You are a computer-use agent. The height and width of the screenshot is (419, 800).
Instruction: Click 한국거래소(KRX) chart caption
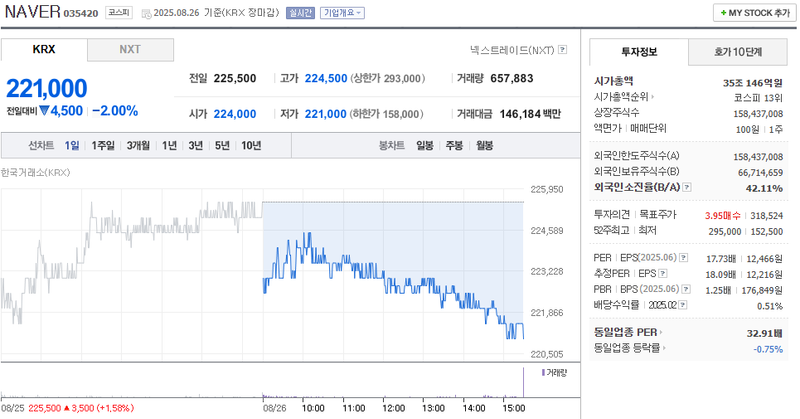[x=35, y=172]
